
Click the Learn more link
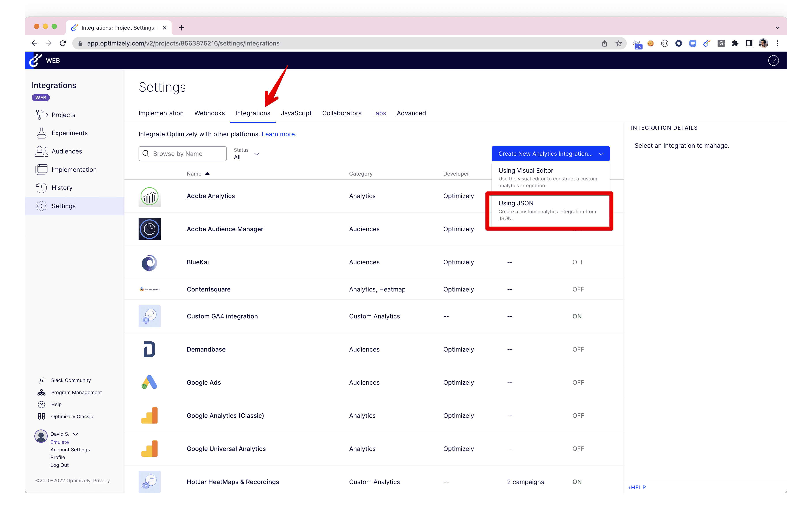click(x=279, y=134)
